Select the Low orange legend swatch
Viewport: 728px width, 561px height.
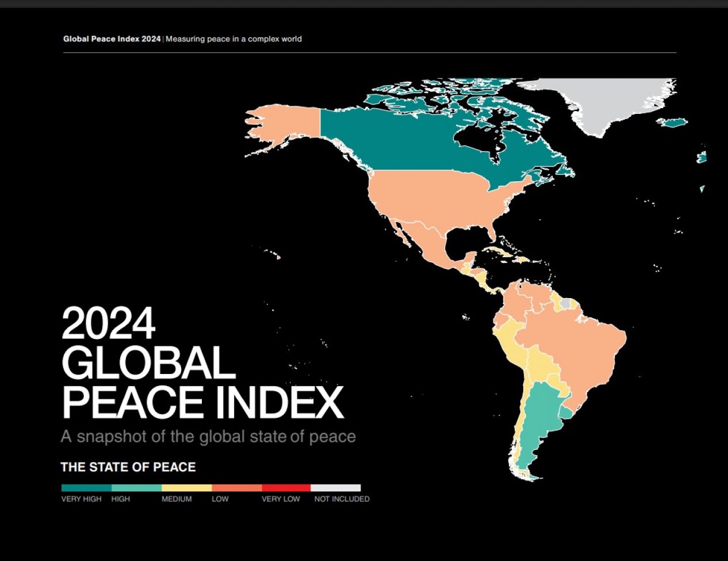coord(236,488)
